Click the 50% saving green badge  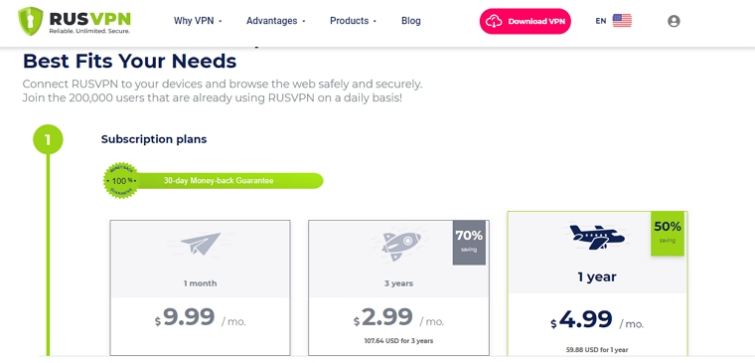click(667, 233)
